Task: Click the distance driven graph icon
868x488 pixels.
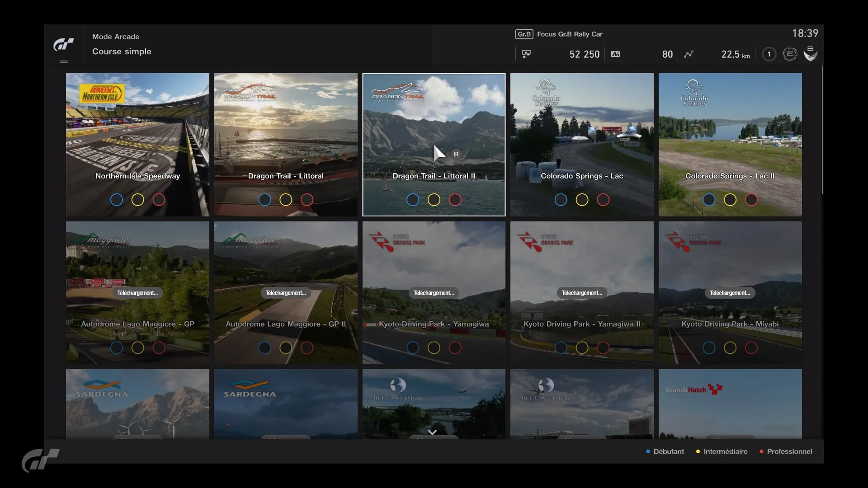Action: [689, 54]
